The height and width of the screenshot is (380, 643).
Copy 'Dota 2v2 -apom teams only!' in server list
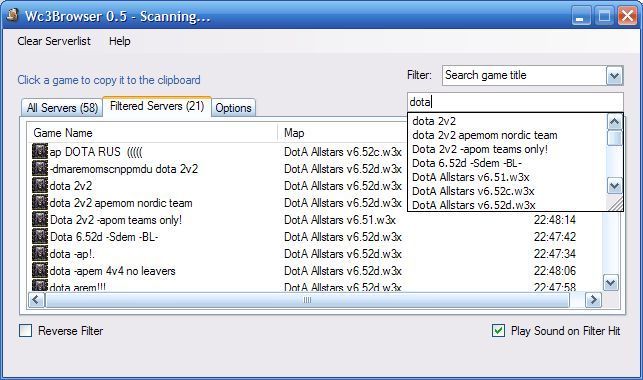point(116,220)
